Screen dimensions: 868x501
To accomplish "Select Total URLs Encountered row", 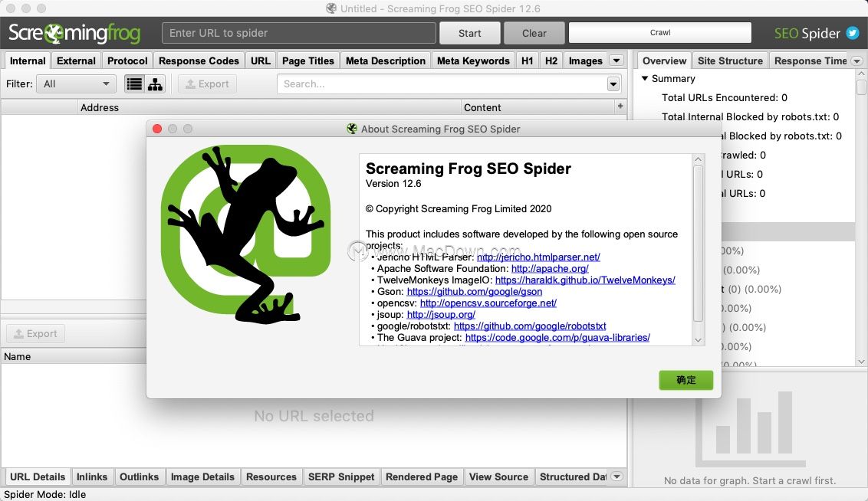I will [724, 98].
